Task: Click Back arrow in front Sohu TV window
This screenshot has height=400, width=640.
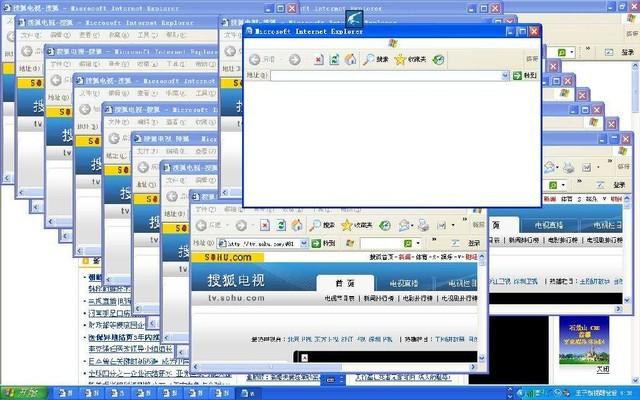Action: (x=202, y=225)
